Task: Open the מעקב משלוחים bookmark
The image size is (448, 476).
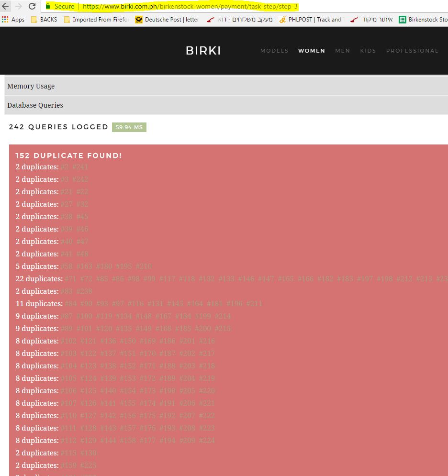Action: 240,20
